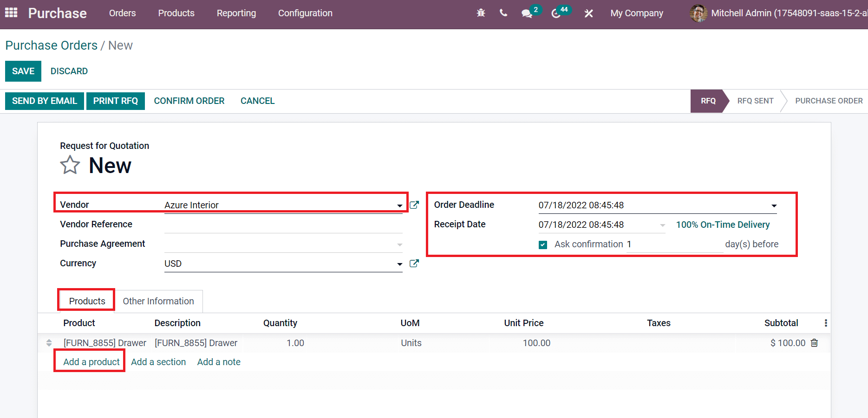
Task: Click the SAVE button
Action: coord(23,71)
